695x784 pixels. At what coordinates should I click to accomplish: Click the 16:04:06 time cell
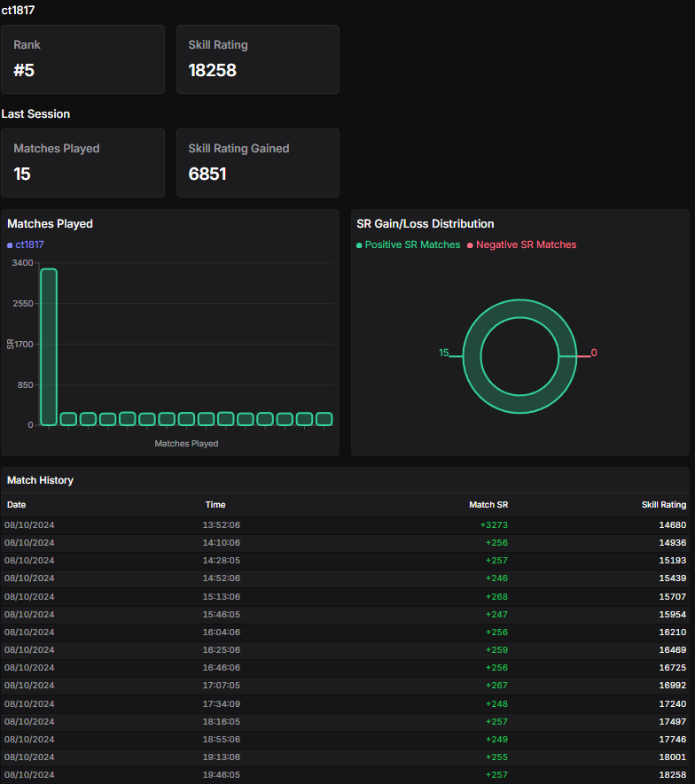click(x=221, y=632)
